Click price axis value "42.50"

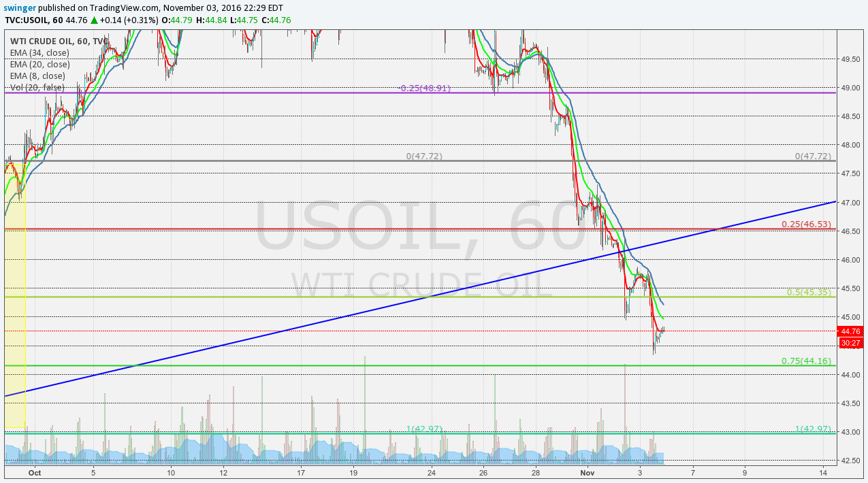pyautogui.click(x=850, y=461)
